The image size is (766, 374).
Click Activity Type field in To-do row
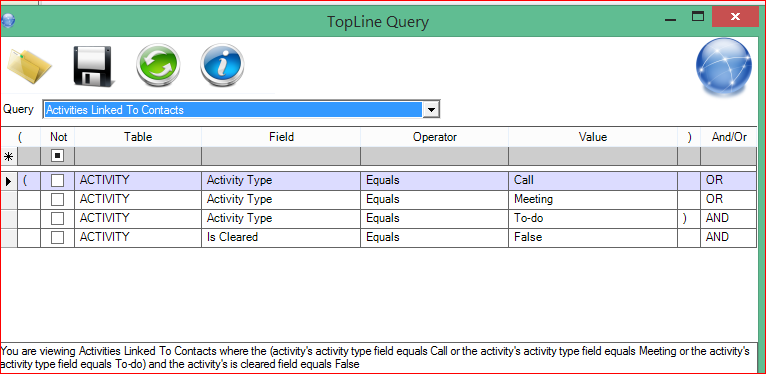(281, 218)
